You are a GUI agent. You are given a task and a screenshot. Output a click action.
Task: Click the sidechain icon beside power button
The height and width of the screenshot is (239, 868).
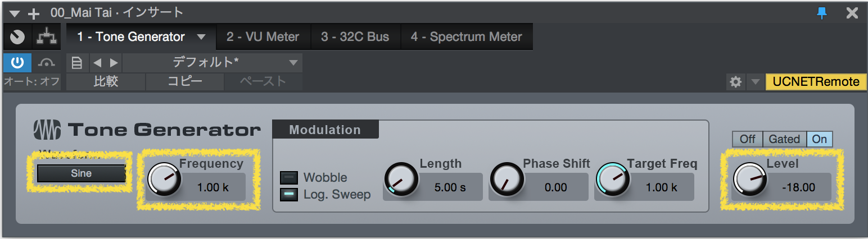point(46,62)
